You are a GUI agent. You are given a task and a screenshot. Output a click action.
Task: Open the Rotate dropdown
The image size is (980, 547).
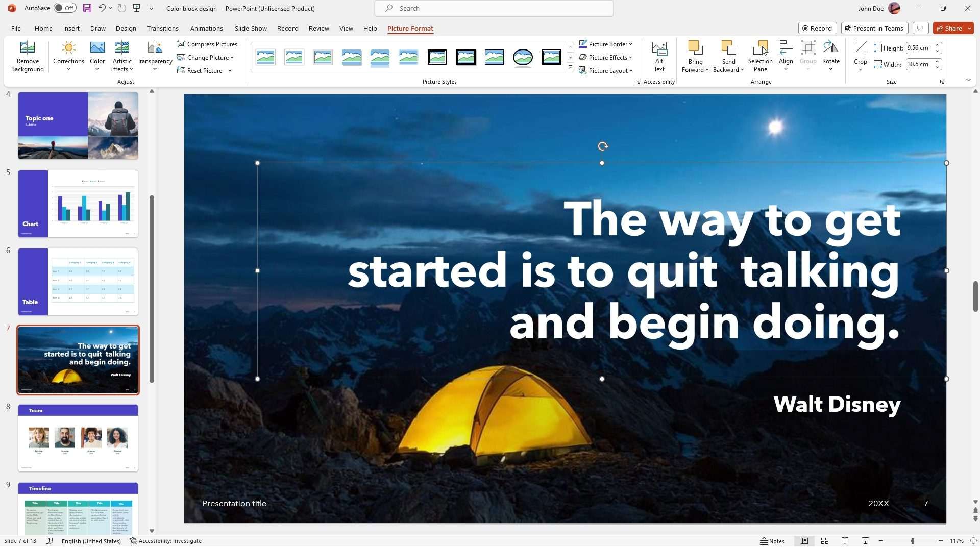coord(830,56)
